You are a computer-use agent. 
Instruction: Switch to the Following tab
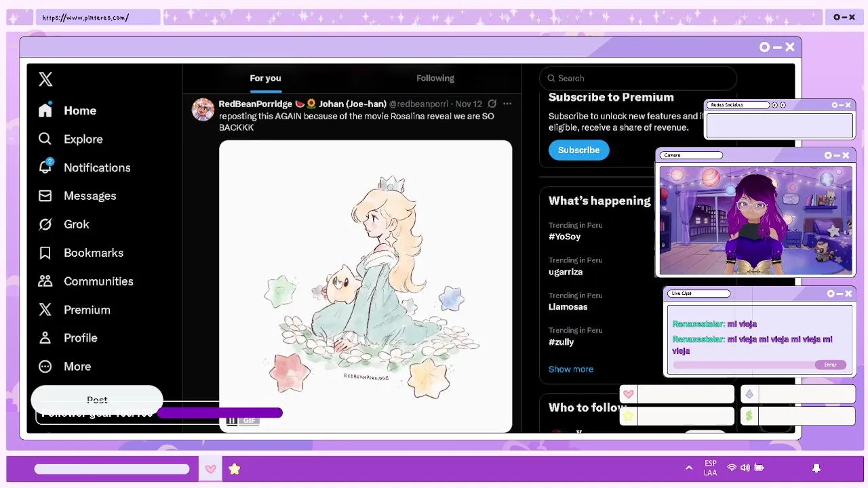click(435, 78)
